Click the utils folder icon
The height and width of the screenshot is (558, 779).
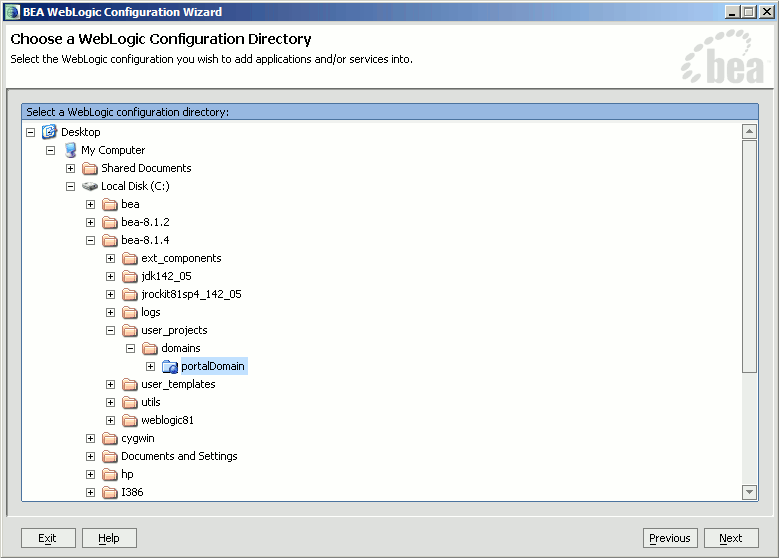[130, 402]
